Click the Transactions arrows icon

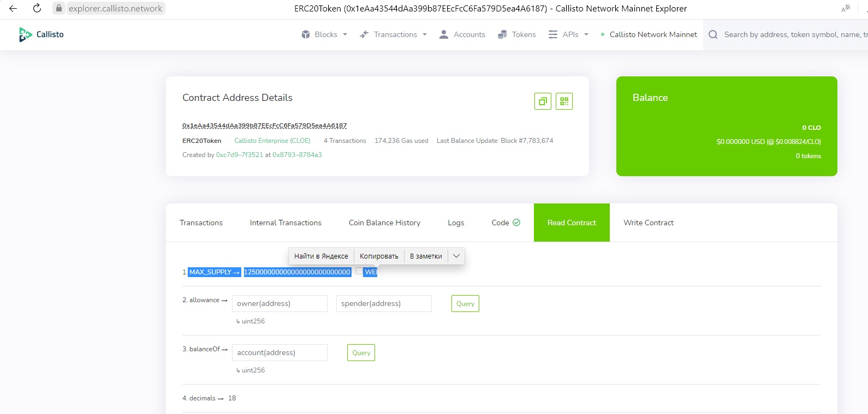pos(364,34)
